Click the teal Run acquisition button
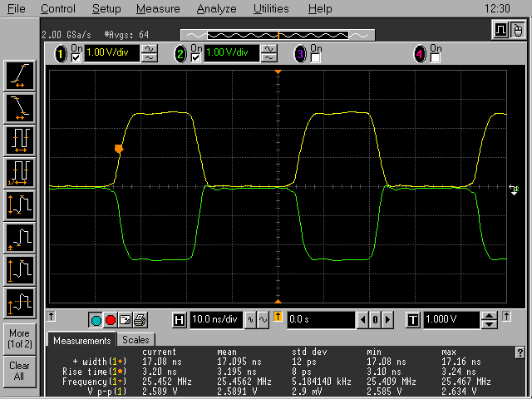 click(x=96, y=320)
